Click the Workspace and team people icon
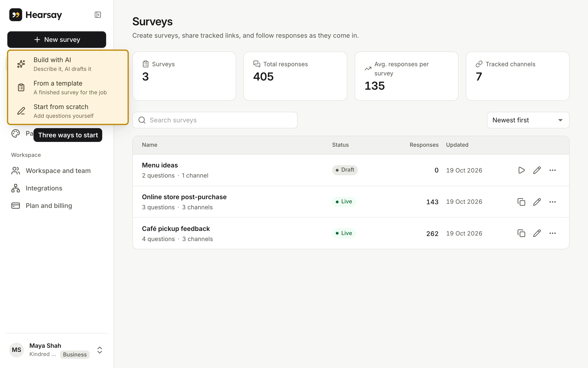 (16, 171)
